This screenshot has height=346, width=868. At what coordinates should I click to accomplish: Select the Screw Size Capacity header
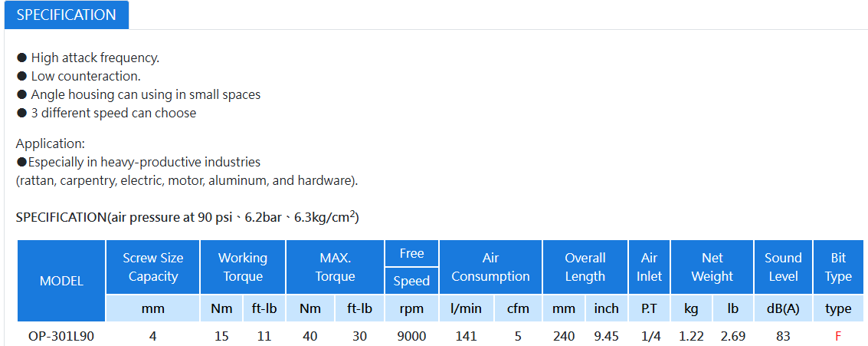coord(152,267)
